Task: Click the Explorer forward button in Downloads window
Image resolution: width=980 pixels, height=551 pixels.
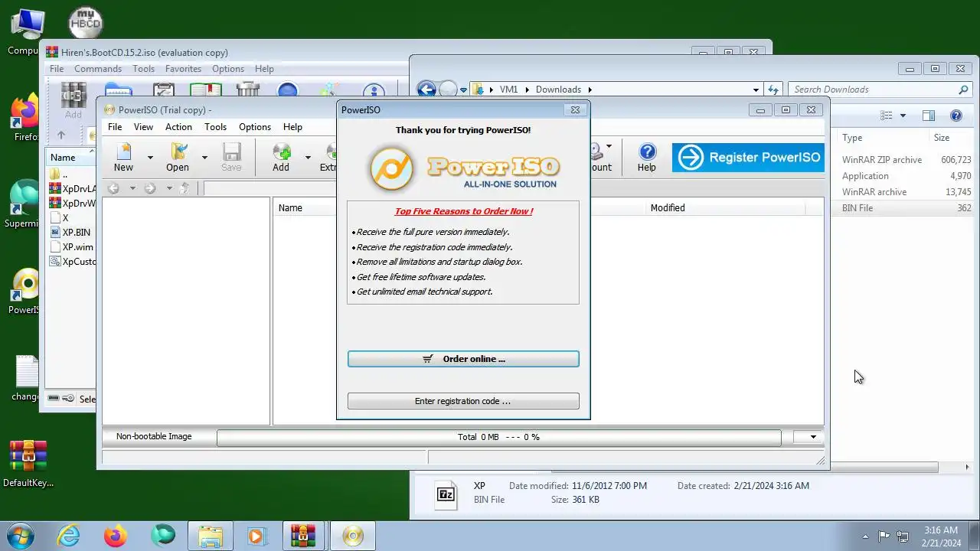Action: point(448,90)
